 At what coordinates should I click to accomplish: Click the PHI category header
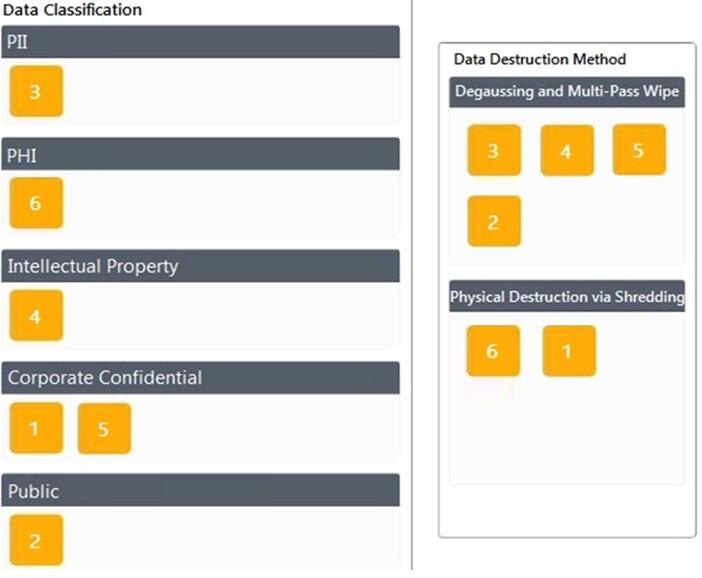pyautogui.click(x=201, y=154)
